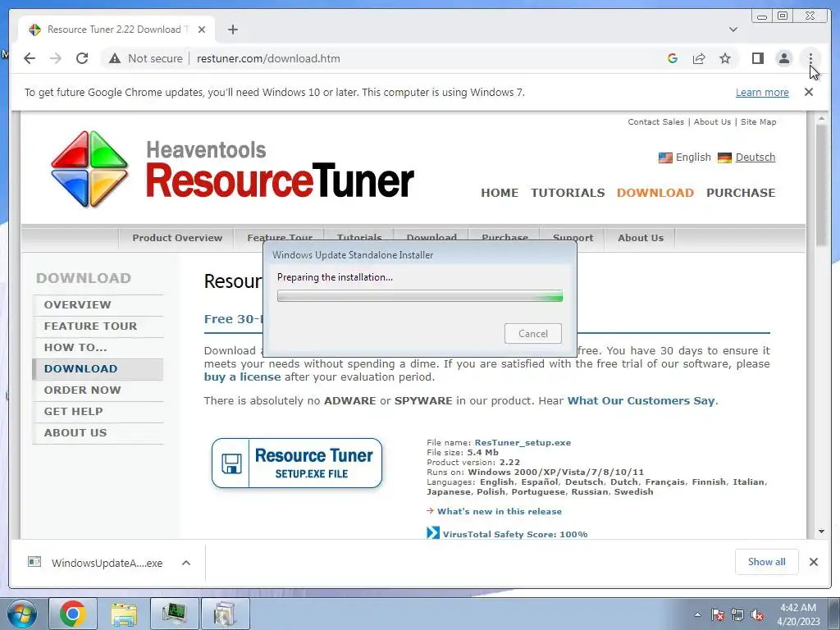This screenshot has height=630, width=840.
Task: Open Windows Explorer from taskbar
Action: (124, 614)
